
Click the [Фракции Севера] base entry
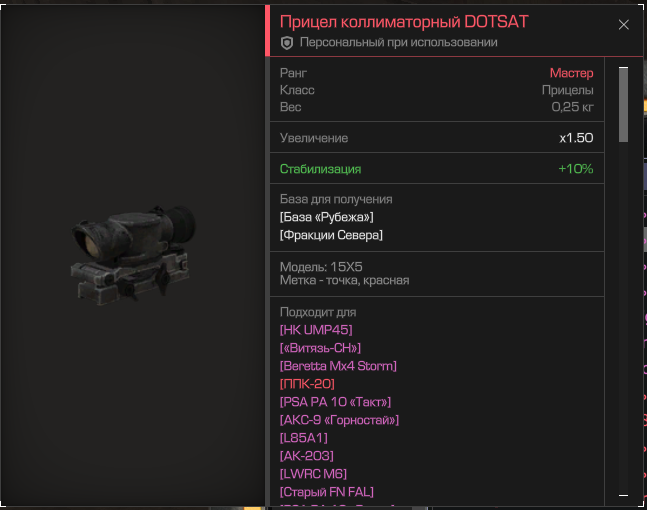click(331, 235)
